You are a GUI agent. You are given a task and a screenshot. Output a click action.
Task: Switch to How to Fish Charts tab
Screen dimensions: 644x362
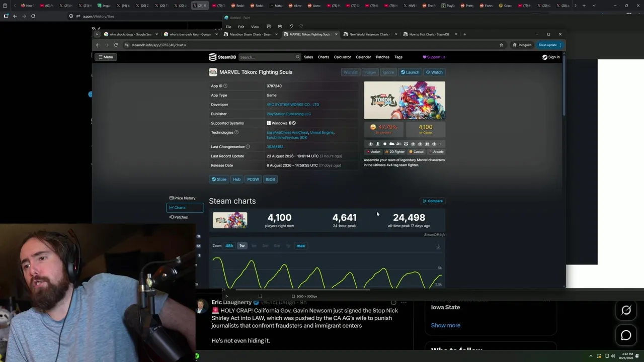(430, 35)
